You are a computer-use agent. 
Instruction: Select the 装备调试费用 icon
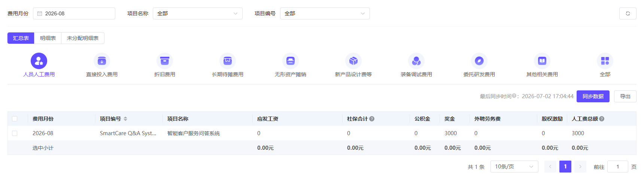[x=416, y=61]
